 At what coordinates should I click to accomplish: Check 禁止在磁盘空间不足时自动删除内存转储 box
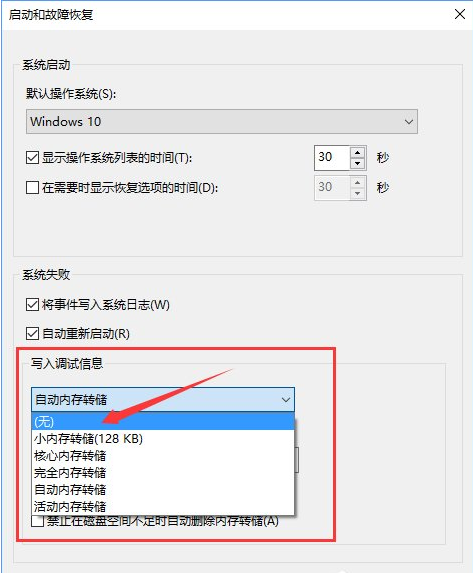tap(38, 521)
